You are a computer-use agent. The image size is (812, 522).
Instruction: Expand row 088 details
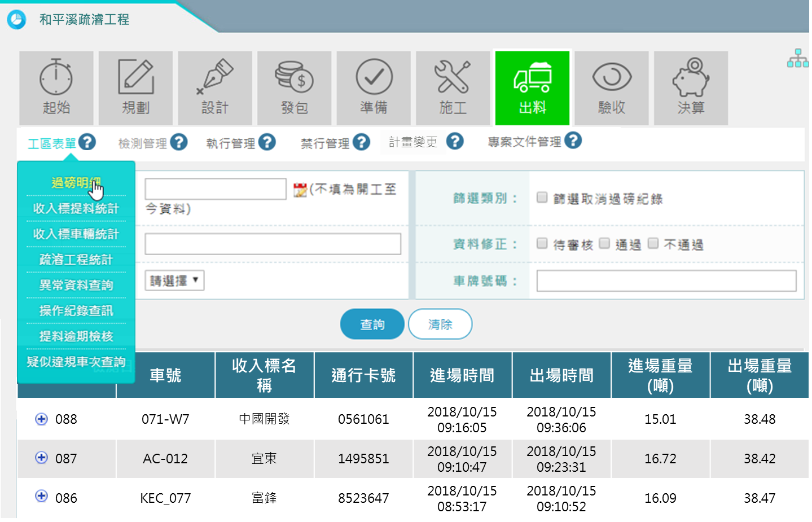(41, 419)
